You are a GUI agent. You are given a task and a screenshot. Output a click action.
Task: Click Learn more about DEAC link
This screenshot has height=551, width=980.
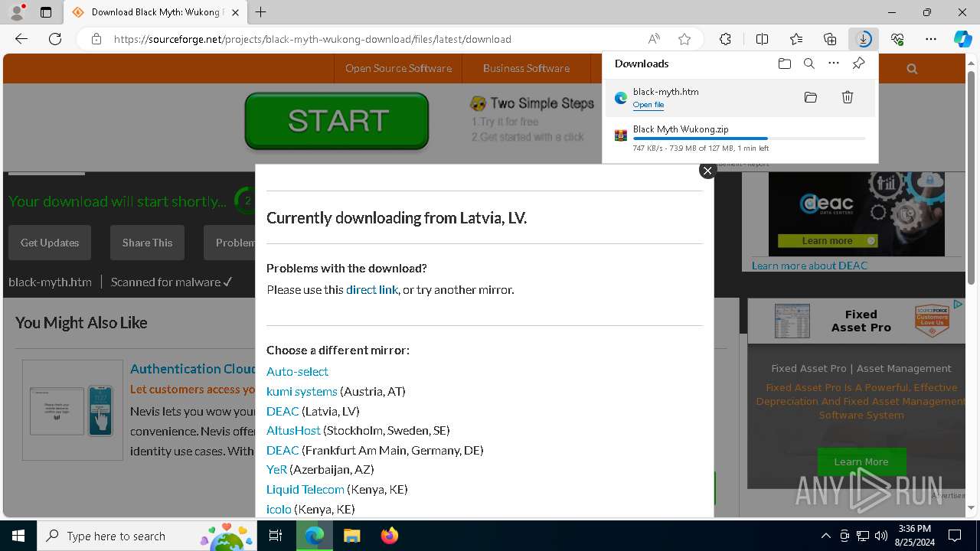coord(809,266)
